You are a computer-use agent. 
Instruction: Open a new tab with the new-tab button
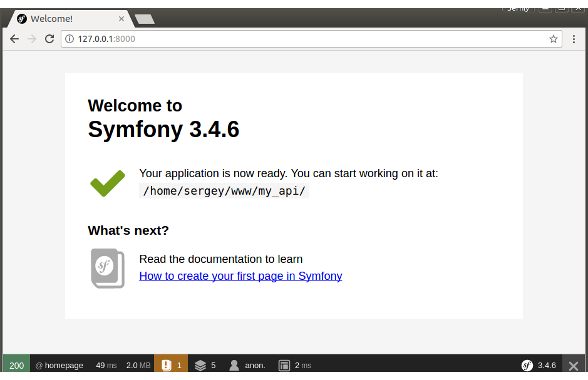145,19
